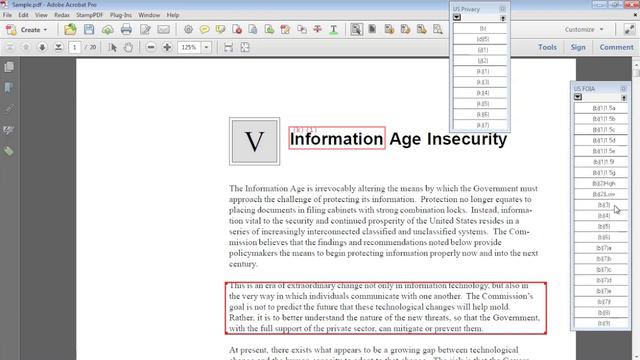640x360 pixels.
Task: Print the document with printer icon
Action: pos(126,29)
